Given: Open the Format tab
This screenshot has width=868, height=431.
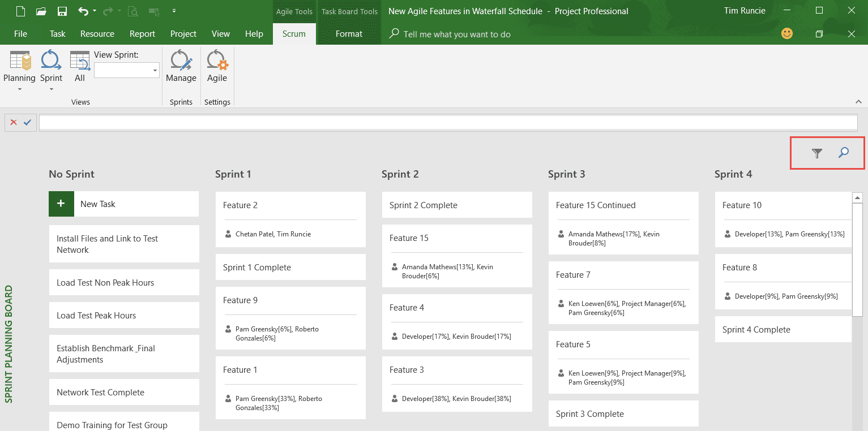Looking at the screenshot, I should tap(349, 34).
